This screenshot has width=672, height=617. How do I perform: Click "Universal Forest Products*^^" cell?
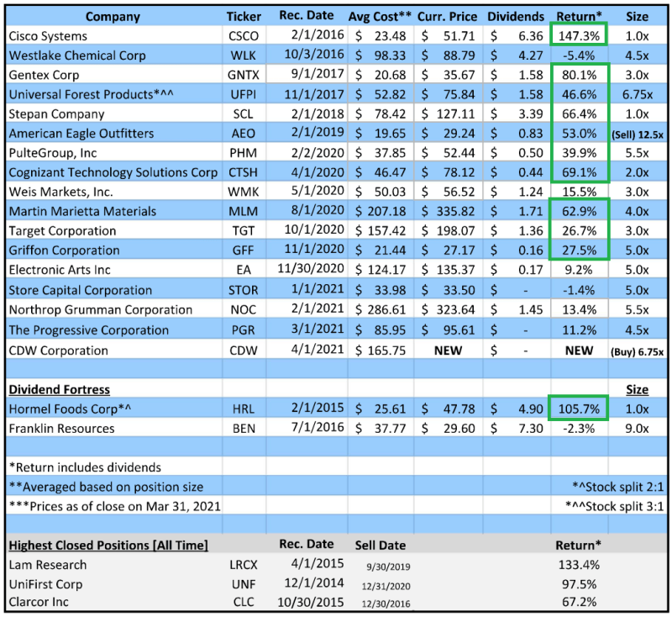92,94
